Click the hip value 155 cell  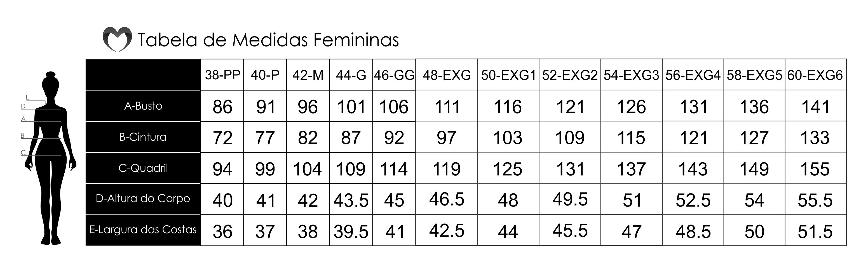click(815, 168)
